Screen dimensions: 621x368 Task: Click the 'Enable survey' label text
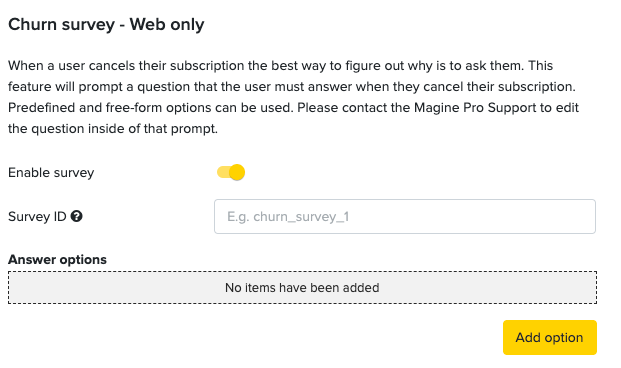coord(51,173)
